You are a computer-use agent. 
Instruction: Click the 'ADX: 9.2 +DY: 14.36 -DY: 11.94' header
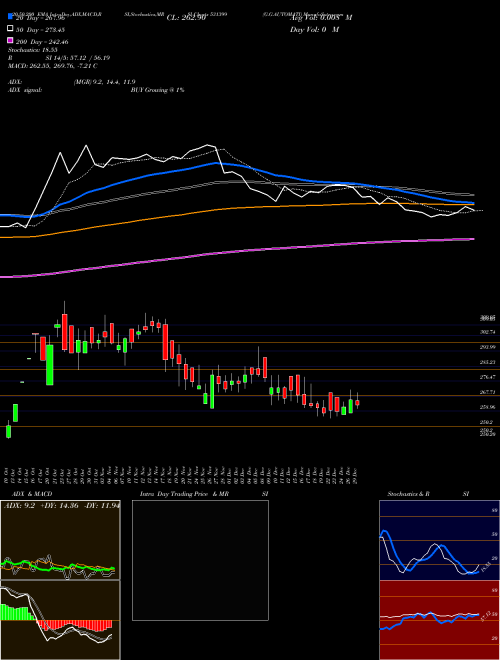62,505
